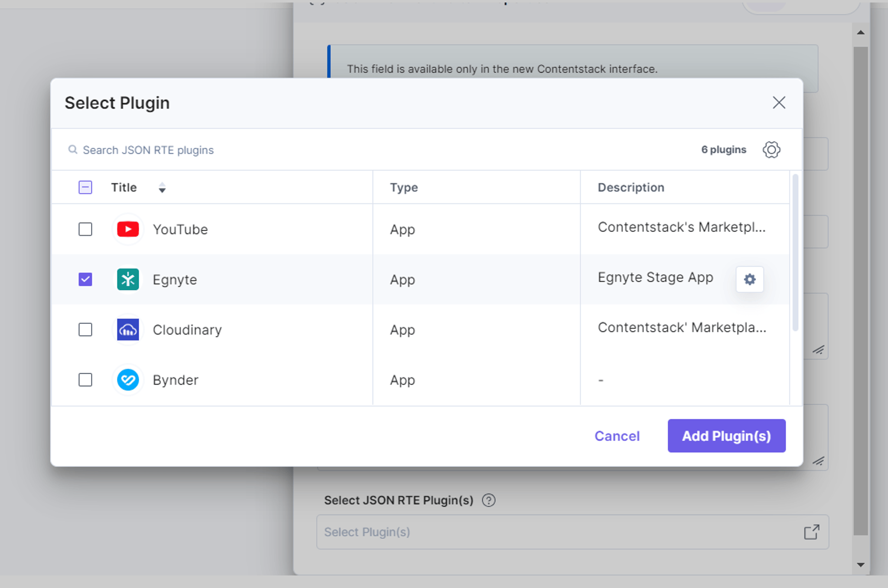Image resolution: width=888 pixels, height=588 pixels.
Task: Check the YouTube plugin checkbox
Action: [x=85, y=229]
